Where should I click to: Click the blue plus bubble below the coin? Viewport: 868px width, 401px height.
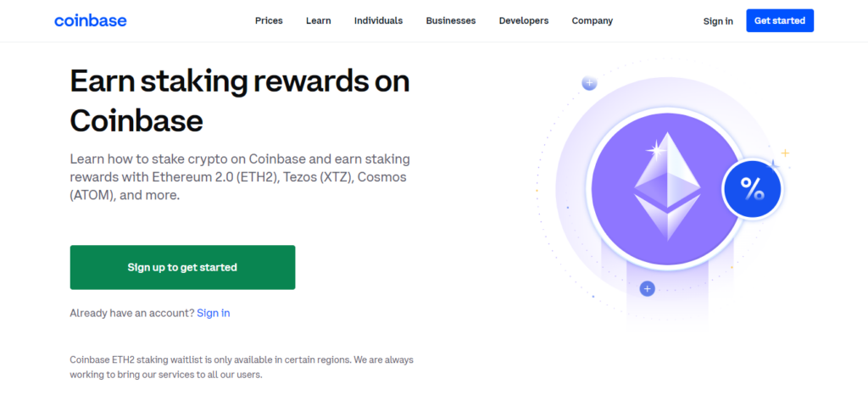click(x=647, y=288)
